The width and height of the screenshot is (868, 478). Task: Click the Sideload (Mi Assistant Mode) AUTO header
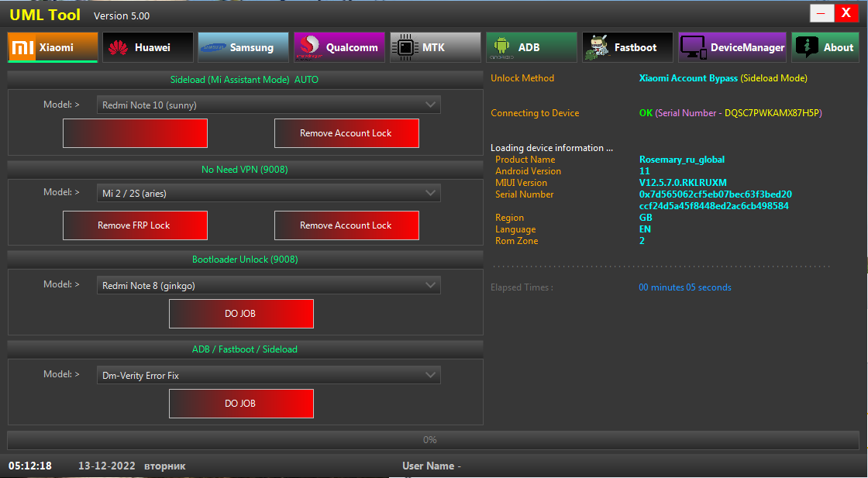[245, 80]
